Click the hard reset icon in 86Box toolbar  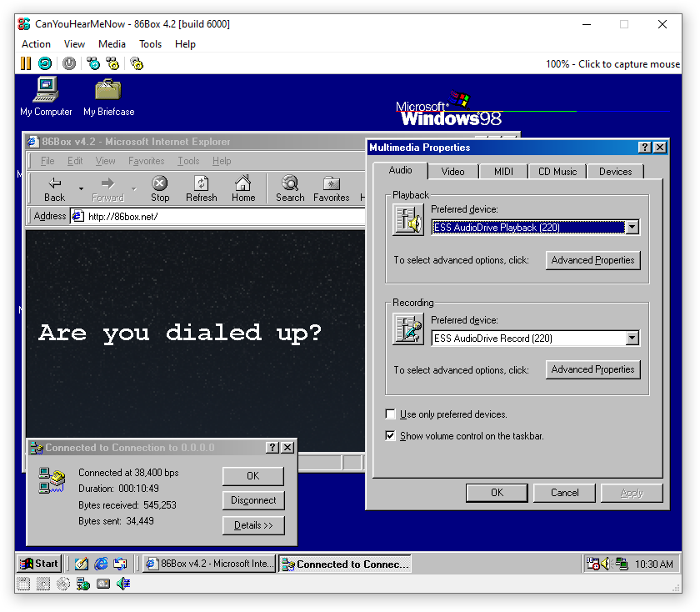click(x=45, y=63)
